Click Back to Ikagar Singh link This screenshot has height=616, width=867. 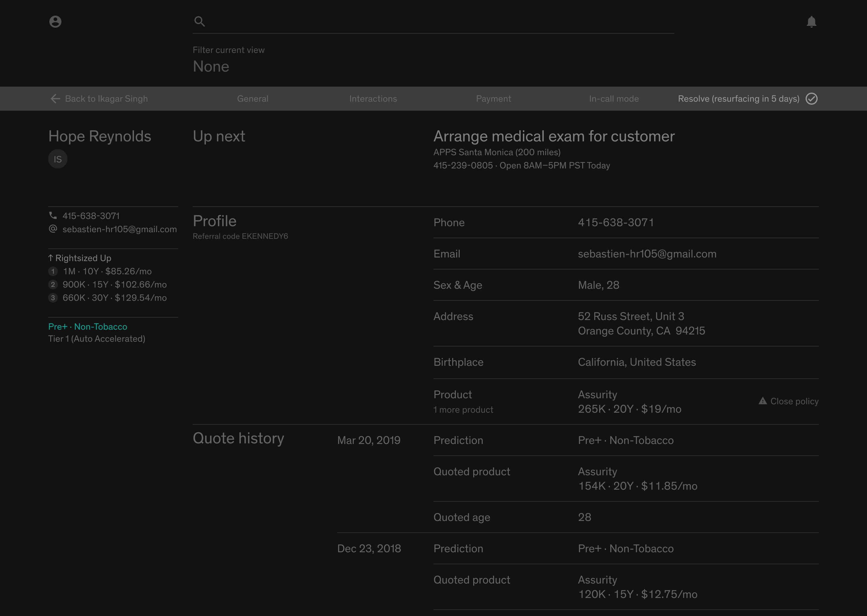(106, 99)
